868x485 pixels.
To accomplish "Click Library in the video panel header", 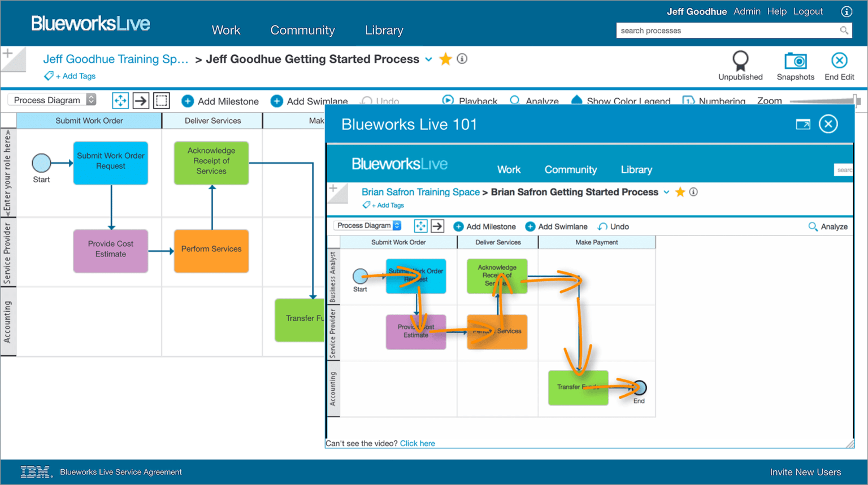I will [x=636, y=169].
